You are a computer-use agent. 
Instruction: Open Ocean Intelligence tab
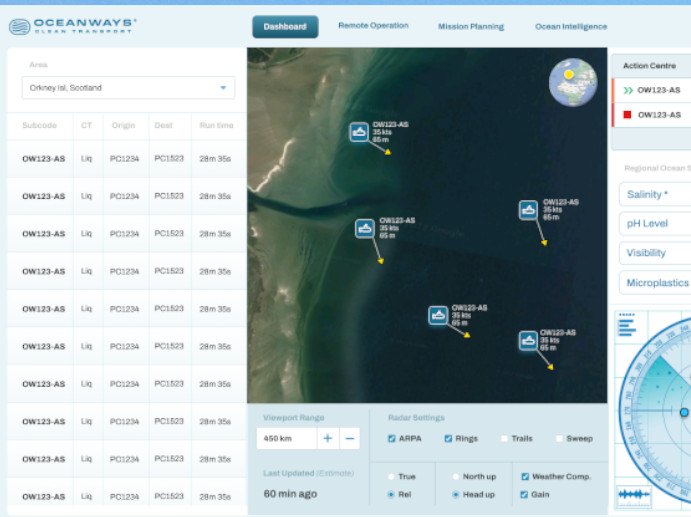tap(571, 26)
